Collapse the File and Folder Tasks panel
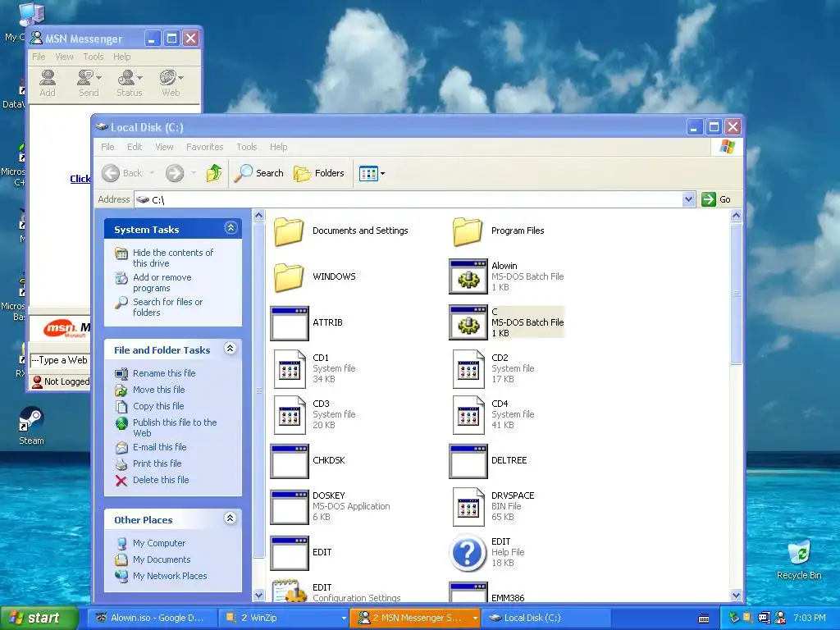The height and width of the screenshot is (630, 840). point(231,349)
